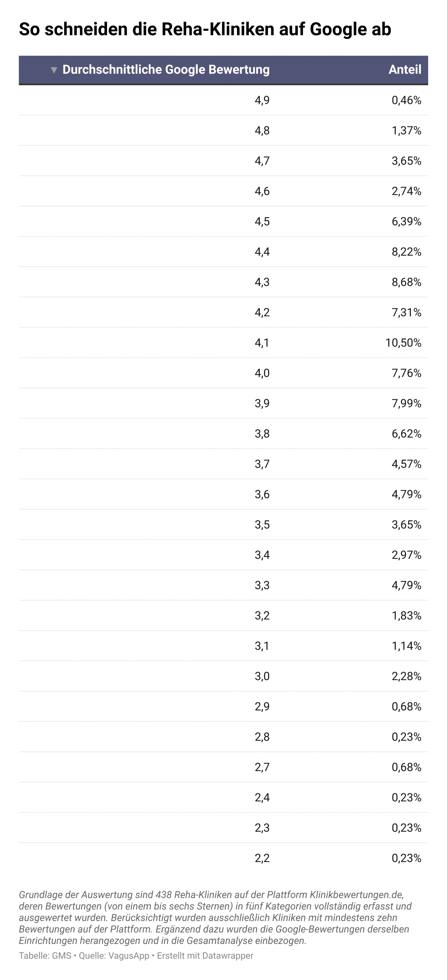Click the 8,68% Anteil cell
This screenshot has width=447, height=980.
(x=406, y=282)
